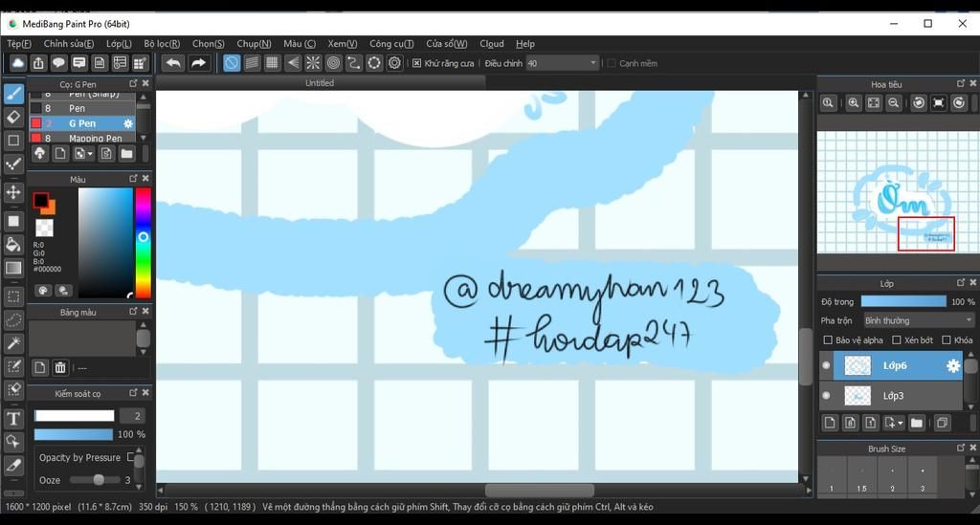
Task: Select the Brush tool in left toolbar
Action: [x=13, y=95]
